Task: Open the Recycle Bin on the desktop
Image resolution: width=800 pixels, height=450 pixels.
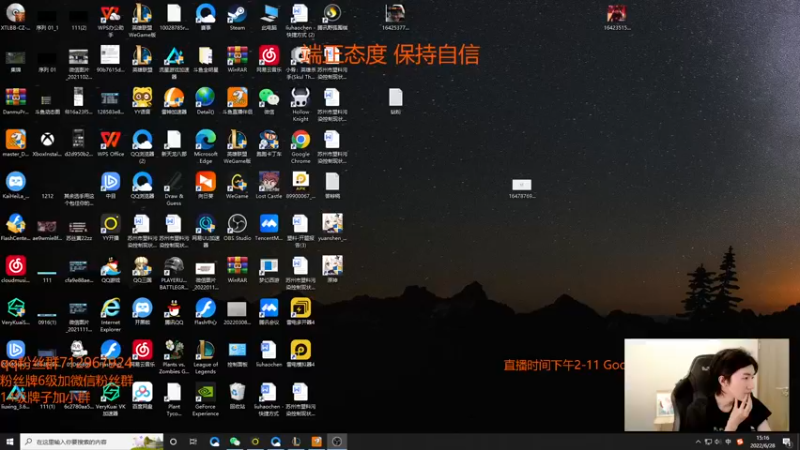Action: click(x=237, y=396)
